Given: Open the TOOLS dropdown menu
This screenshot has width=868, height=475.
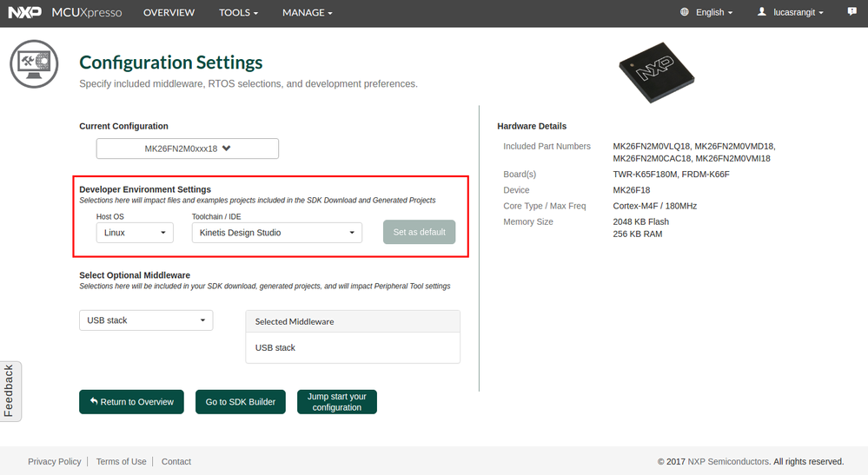Looking at the screenshot, I should tap(238, 12).
